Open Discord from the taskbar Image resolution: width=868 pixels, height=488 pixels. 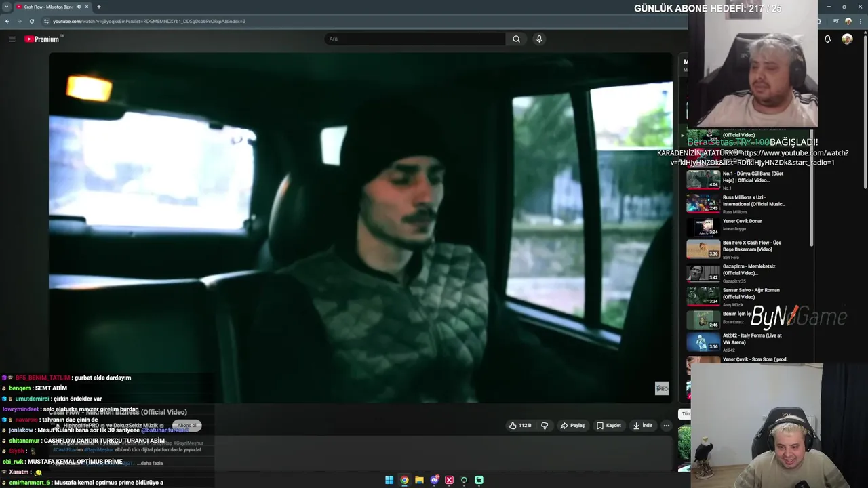[434, 480]
